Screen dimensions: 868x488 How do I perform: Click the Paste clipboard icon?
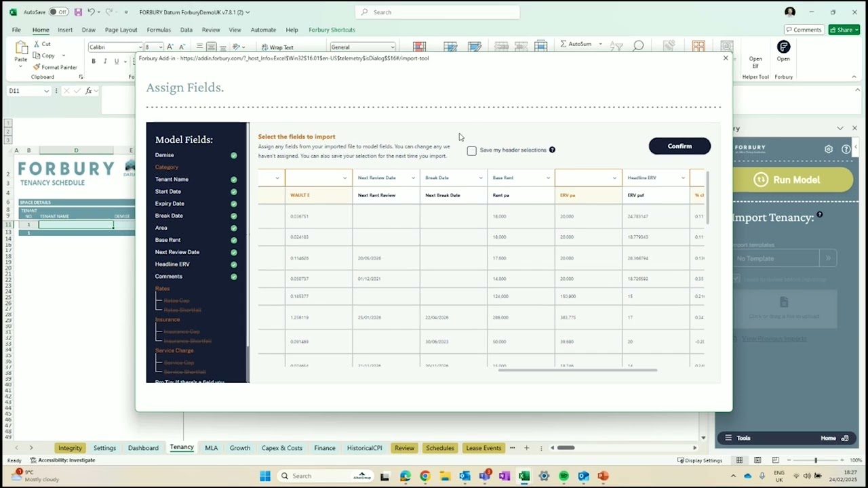21,47
